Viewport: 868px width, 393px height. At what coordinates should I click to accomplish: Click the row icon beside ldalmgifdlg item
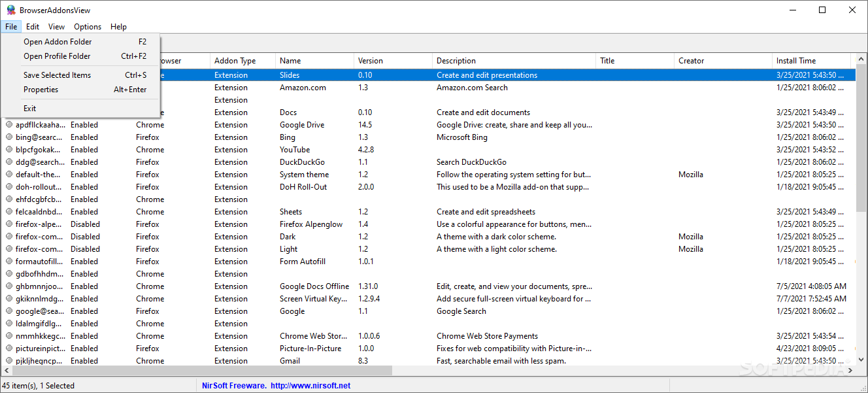(9, 324)
